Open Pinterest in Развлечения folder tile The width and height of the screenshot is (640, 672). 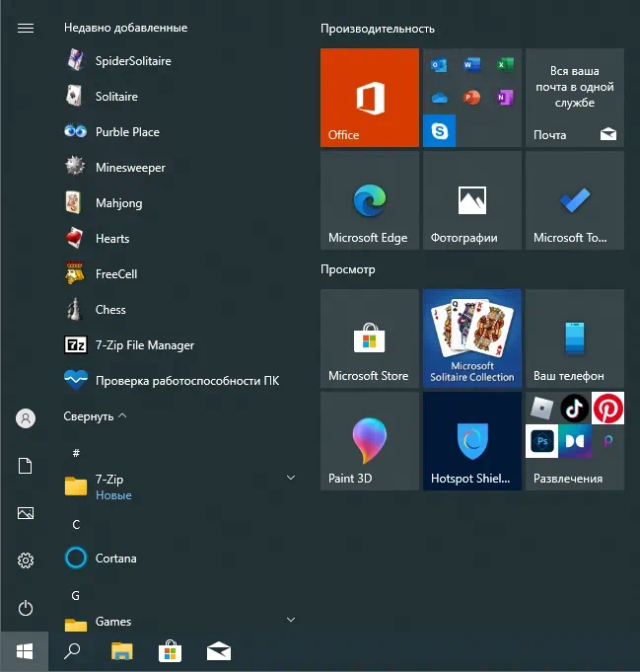click(607, 408)
